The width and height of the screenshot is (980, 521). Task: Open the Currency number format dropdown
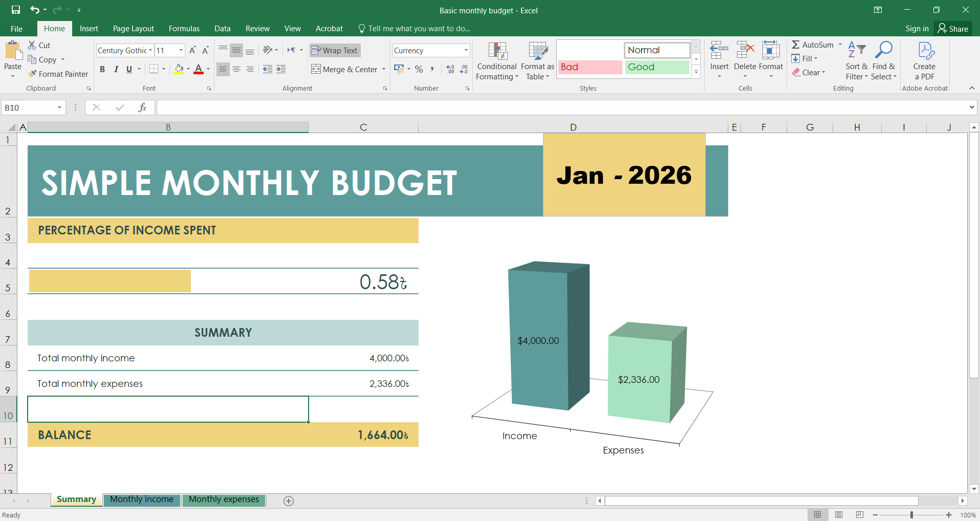click(x=466, y=50)
